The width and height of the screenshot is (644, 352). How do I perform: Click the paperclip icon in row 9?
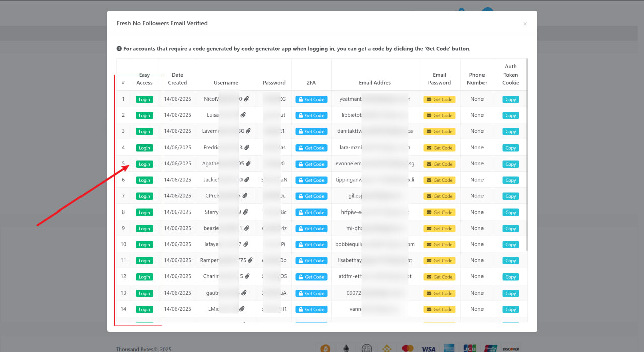247,228
